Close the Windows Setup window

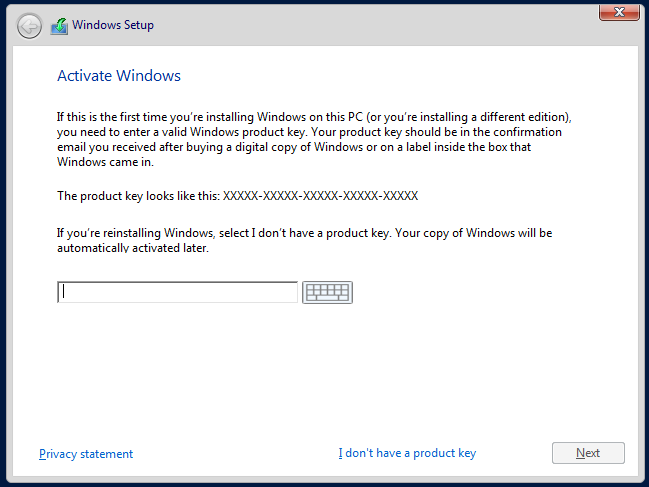619,11
